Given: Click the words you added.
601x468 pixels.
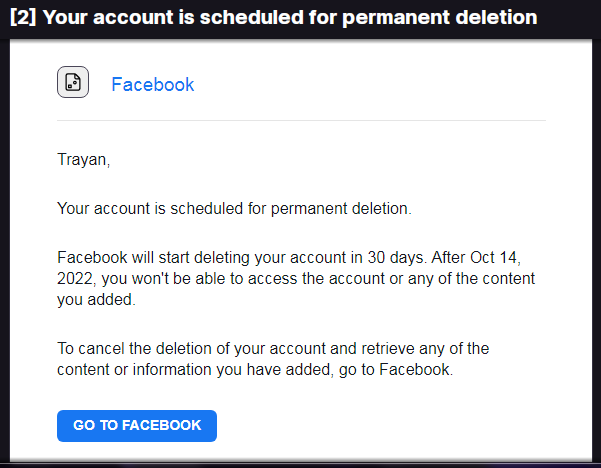Looking at the screenshot, I should pos(96,300).
